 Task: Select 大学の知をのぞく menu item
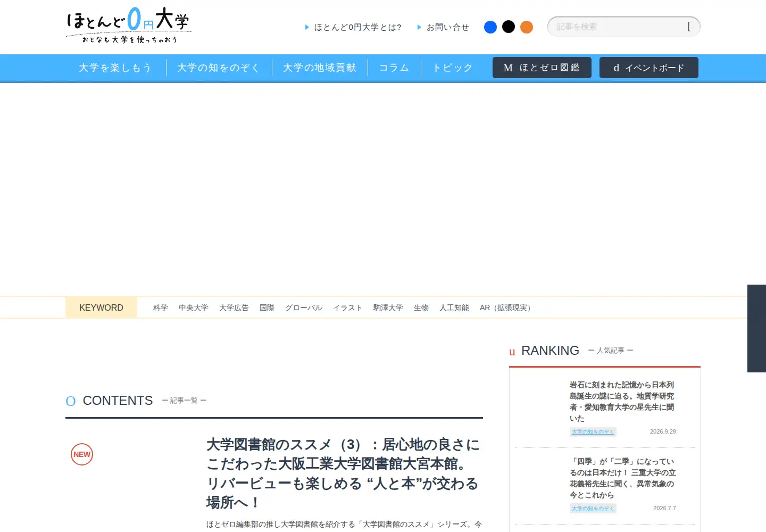tap(219, 68)
